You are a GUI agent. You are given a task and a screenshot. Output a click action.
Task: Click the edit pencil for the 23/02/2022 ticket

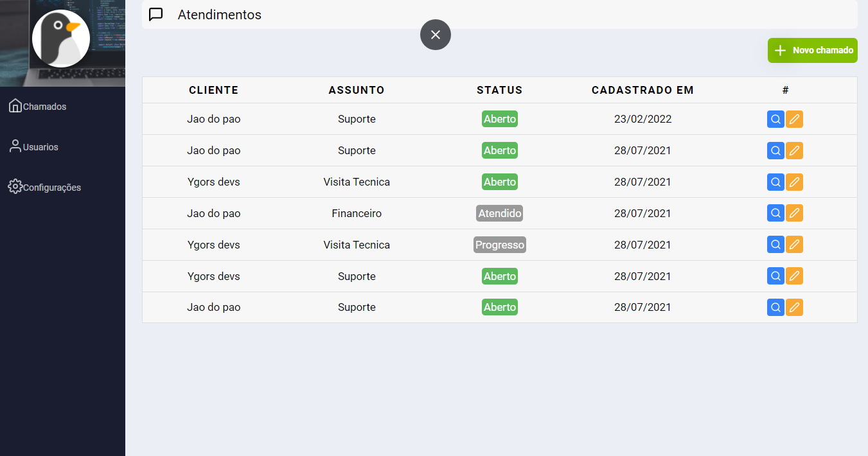click(x=795, y=119)
